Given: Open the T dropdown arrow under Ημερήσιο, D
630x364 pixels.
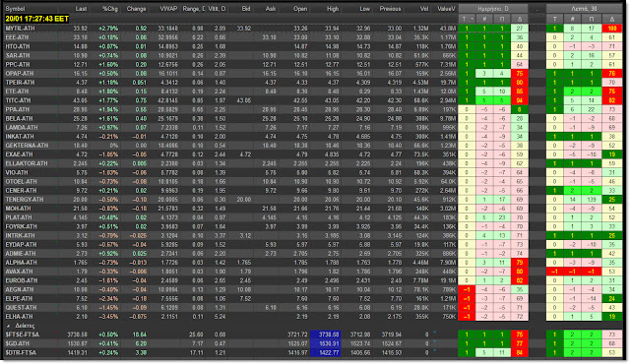Looking at the screenshot, I should click(x=472, y=19).
